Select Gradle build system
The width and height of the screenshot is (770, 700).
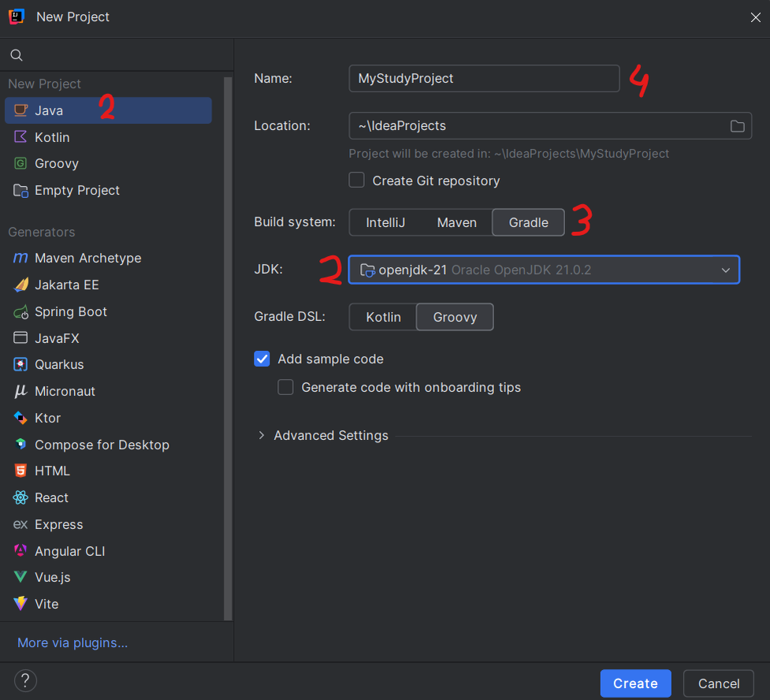point(528,222)
